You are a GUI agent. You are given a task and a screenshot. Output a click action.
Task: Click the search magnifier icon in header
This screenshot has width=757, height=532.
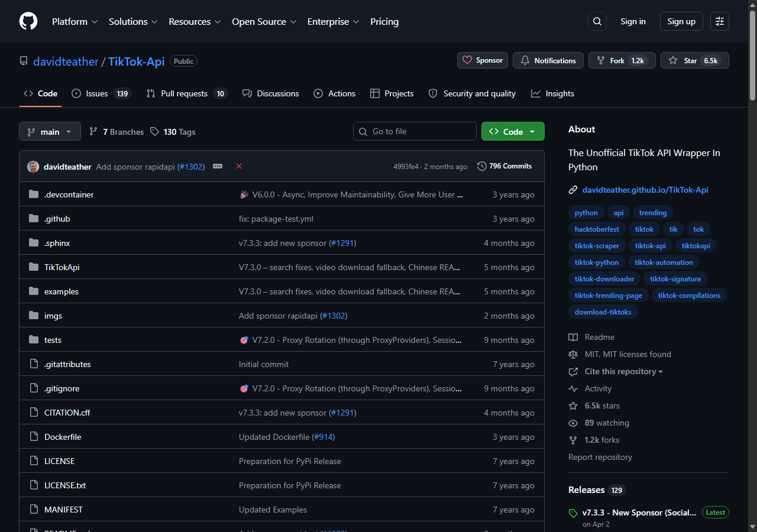click(597, 21)
